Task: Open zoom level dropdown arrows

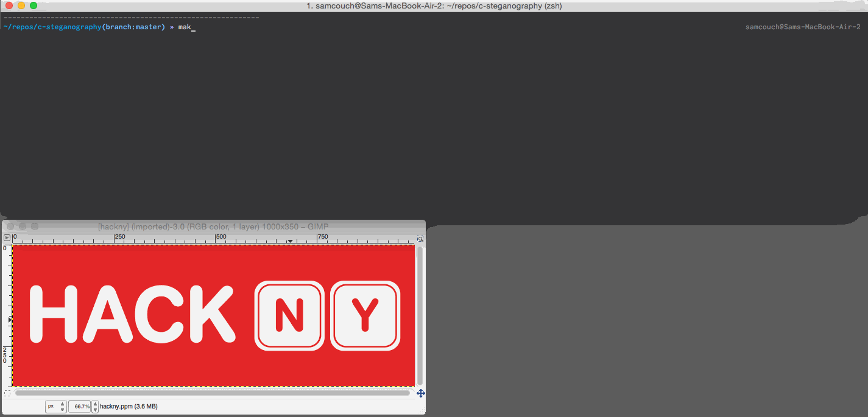Action: pos(95,406)
